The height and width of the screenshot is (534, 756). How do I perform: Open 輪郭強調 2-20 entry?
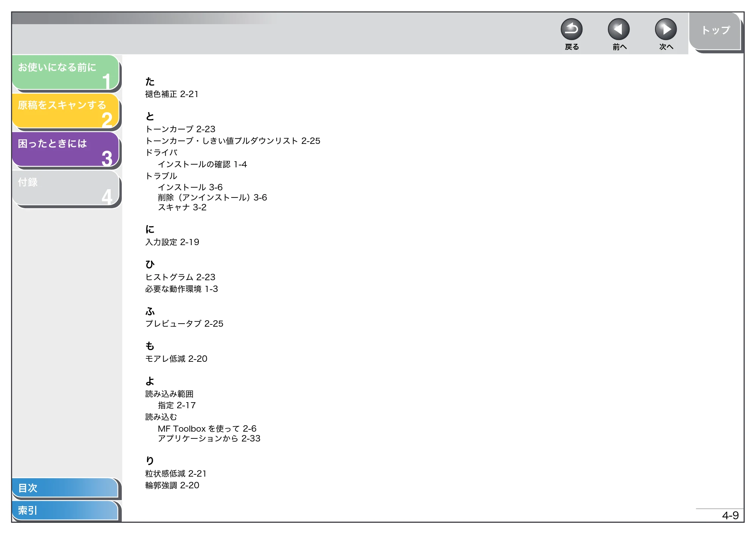point(172,485)
